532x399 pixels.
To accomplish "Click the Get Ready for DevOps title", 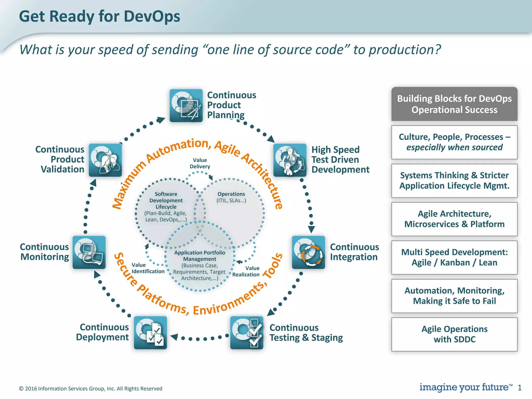I will tap(99, 16).
